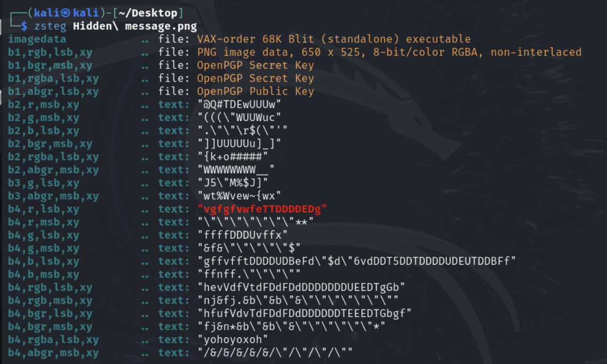
Task: Click the 'b3,g,lsb,xy' row label
Action: pyautogui.click(x=43, y=183)
